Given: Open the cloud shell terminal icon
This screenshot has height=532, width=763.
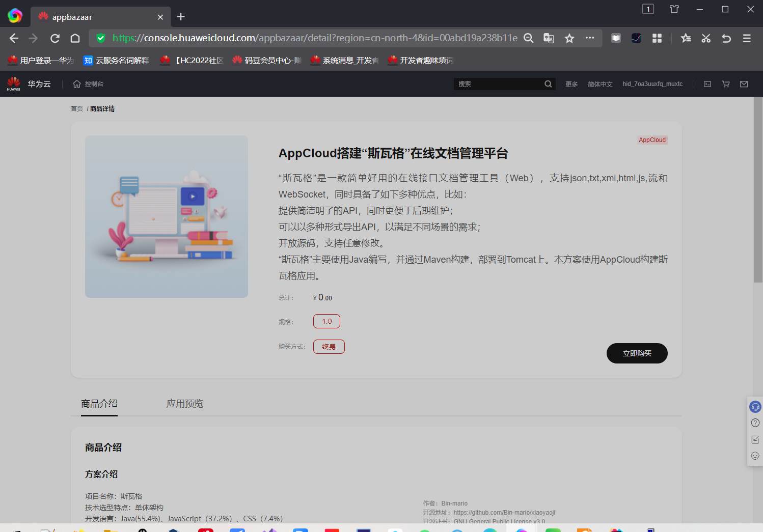Looking at the screenshot, I should tap(707, 84).
